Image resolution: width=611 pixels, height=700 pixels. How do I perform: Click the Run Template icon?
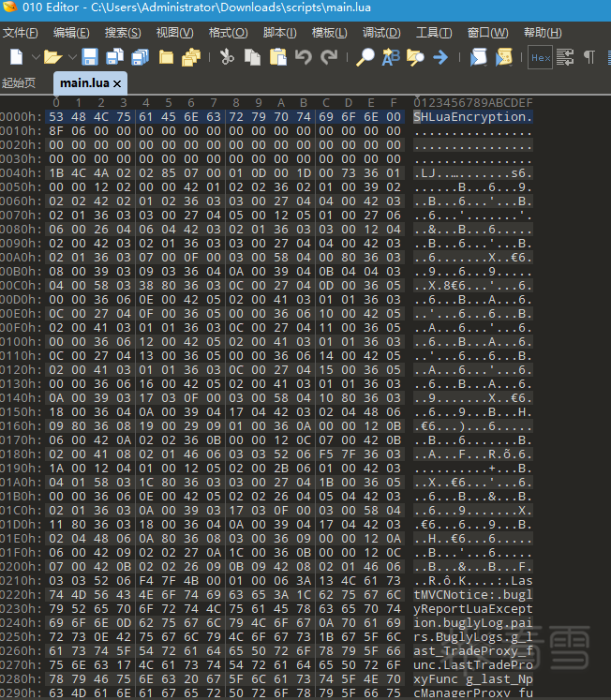pyautogui.click(x=503, y=57)
